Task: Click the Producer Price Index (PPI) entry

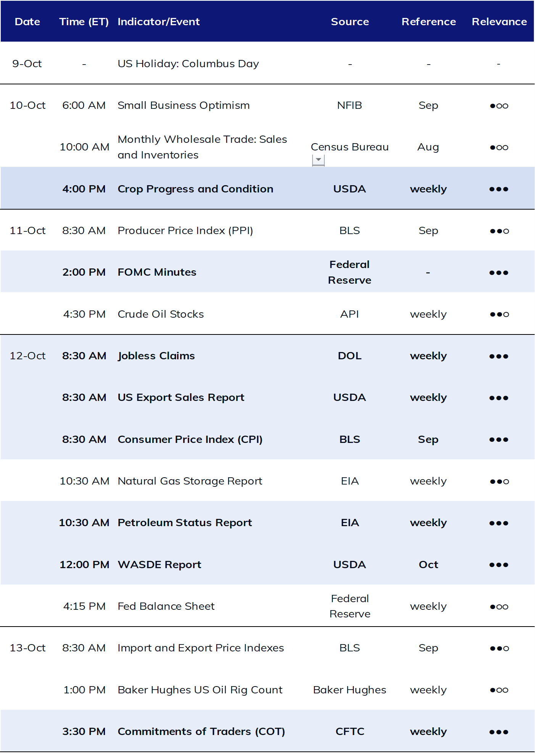Action: click(x=185, y=231)
